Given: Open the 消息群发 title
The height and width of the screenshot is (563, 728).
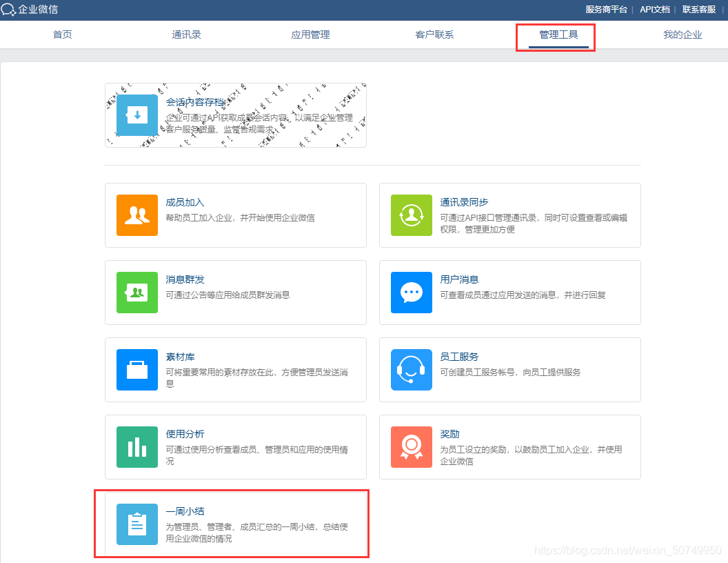Looking at the screenshot, I should tap(185, 279).
